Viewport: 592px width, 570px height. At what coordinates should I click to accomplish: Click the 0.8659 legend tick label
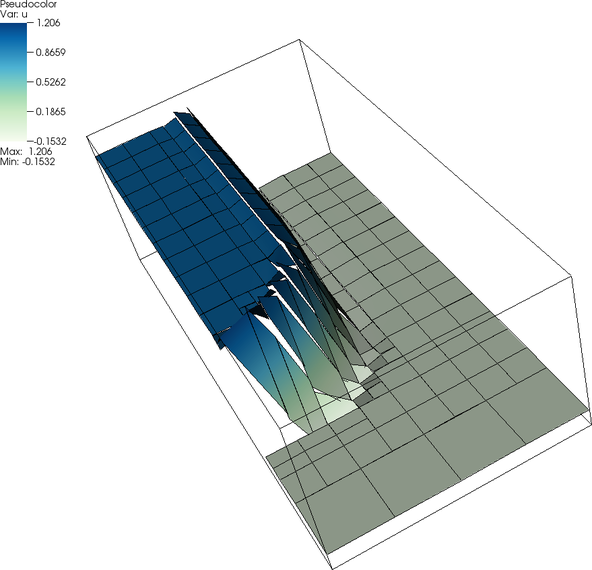[51, 52]
